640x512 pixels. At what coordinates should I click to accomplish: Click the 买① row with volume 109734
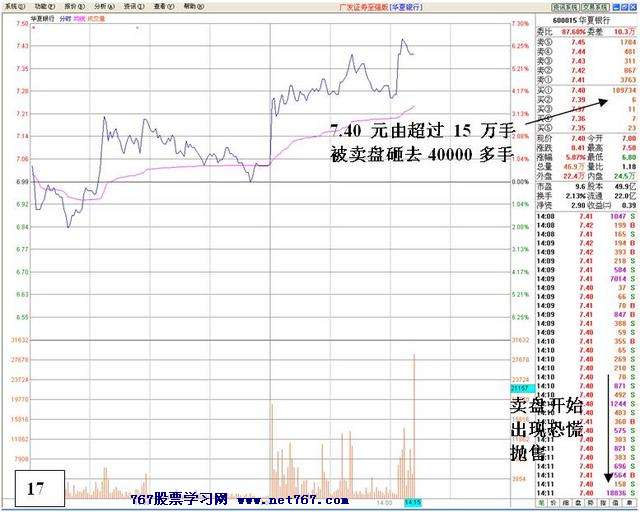(x=586, y=90)
